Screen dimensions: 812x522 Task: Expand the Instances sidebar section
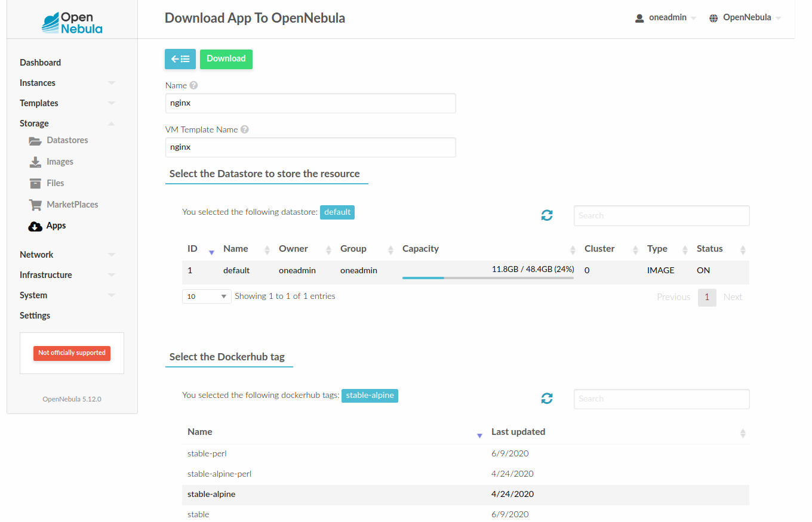pos(112,83)
